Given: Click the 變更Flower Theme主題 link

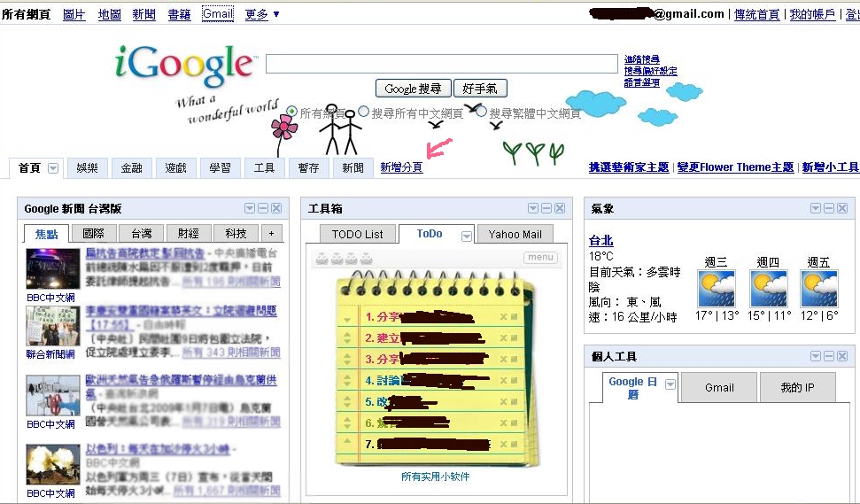Looking at the screenshot, I should [x=735, y=167].
